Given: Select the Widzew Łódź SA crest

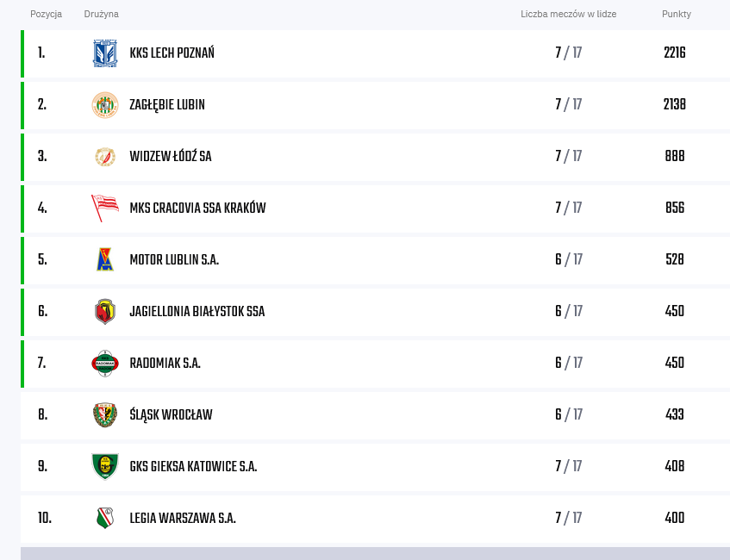Looking at the screenshot, I should (x=105, y=157).
